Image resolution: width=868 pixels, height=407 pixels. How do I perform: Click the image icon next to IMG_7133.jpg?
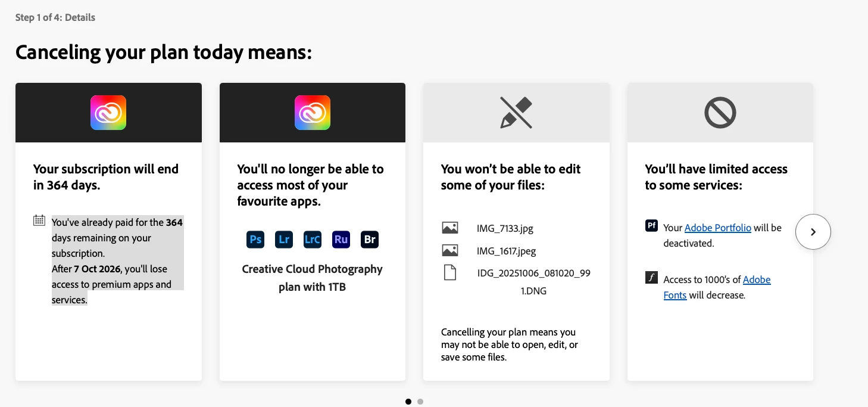click(x=450, y=228)
